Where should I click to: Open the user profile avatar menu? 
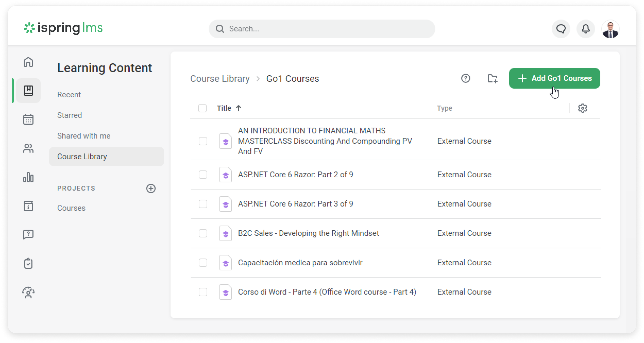[610, 29]
